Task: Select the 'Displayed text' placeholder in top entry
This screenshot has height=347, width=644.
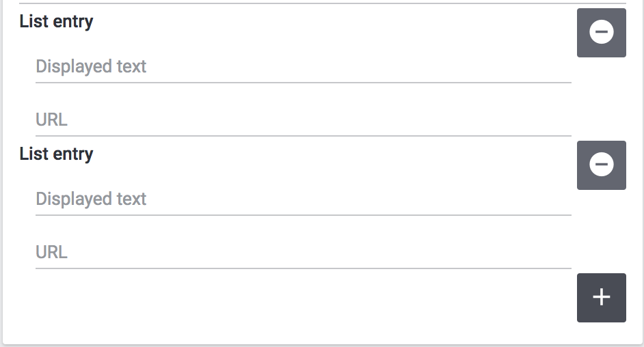Action: pyautogui.click(x=91, y=67)
